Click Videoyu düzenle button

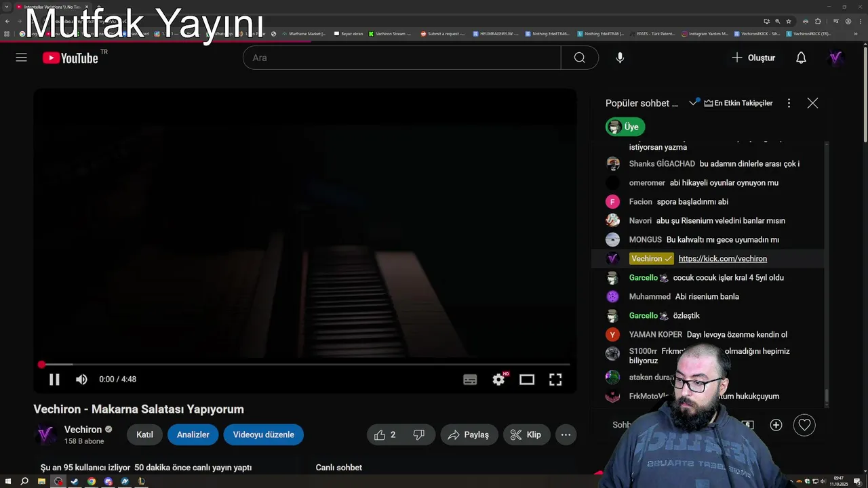point(264,434)
